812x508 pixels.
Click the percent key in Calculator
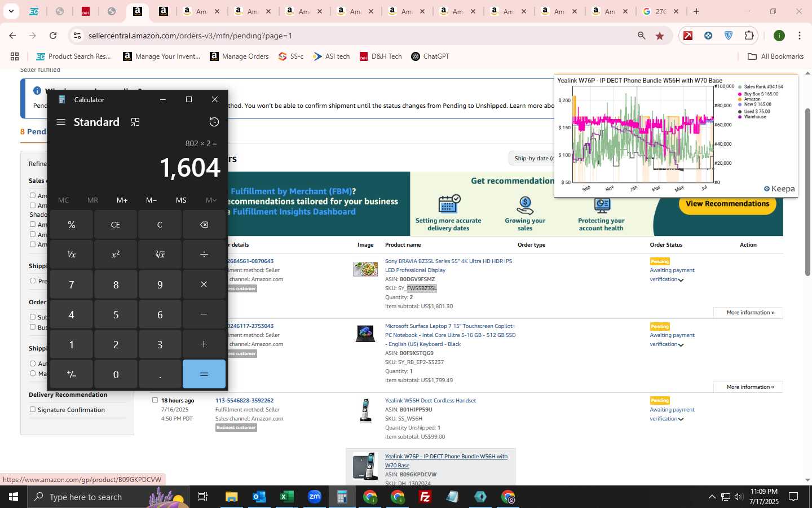pos(72,225)
